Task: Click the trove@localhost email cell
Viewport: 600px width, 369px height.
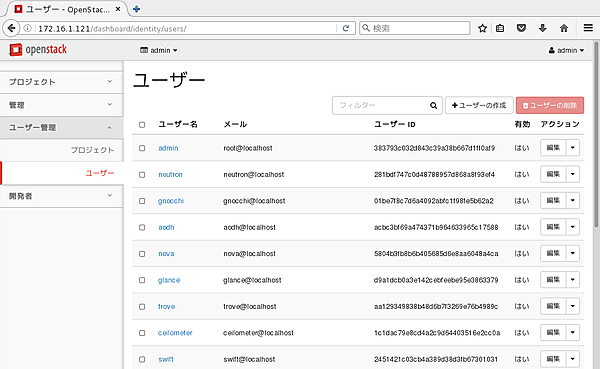Action: click(250, 307)
